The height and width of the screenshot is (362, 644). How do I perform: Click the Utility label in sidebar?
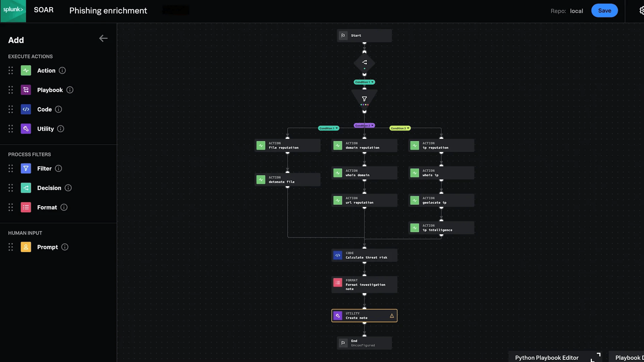click(x=45, y=129)
